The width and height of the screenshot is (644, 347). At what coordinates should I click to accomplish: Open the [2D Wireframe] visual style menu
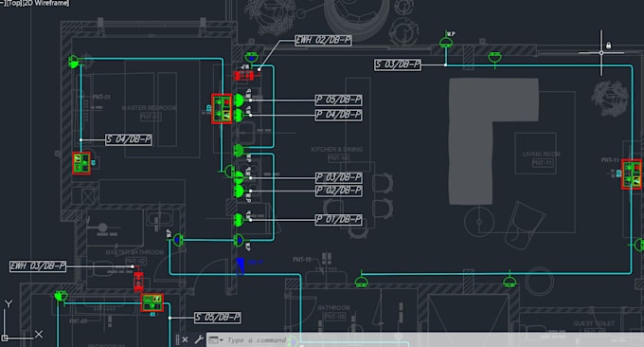[x=46, y=3]
